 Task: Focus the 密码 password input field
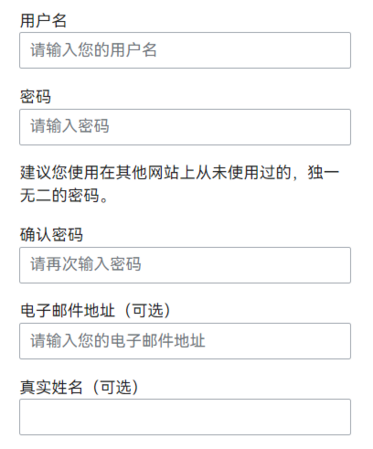coord(185,127)
